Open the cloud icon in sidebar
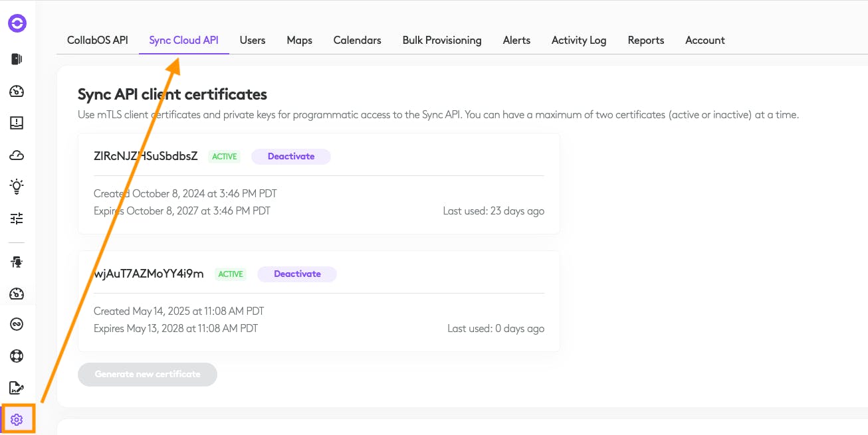 point(17,155)
